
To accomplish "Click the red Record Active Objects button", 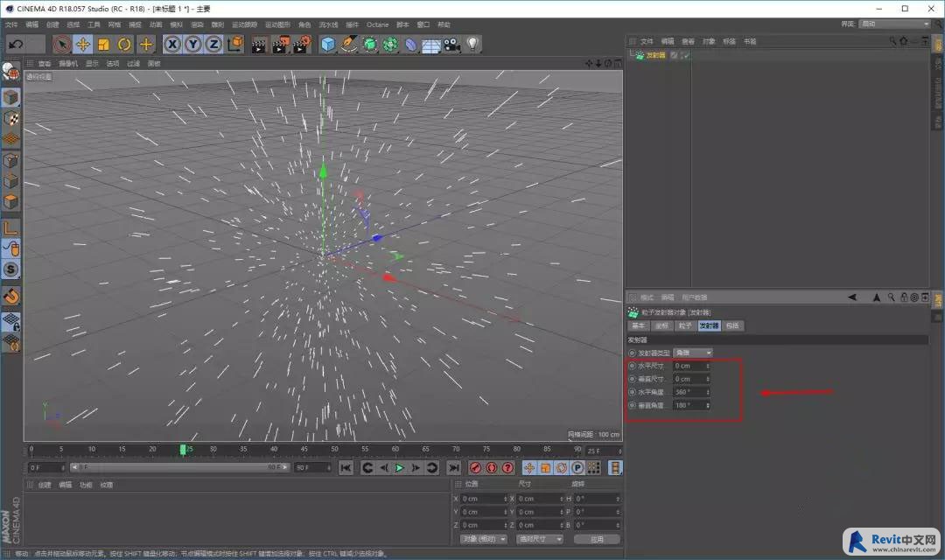I will [475, 468].
